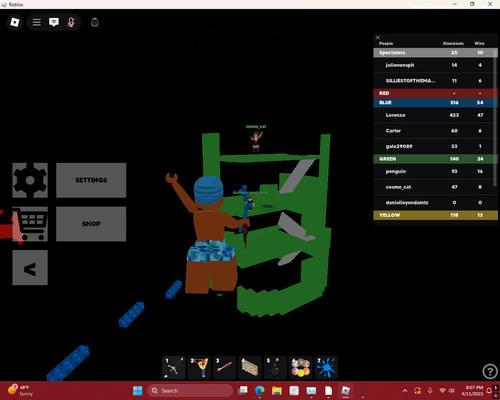Open the Roblox logo menu

[15, 22]
